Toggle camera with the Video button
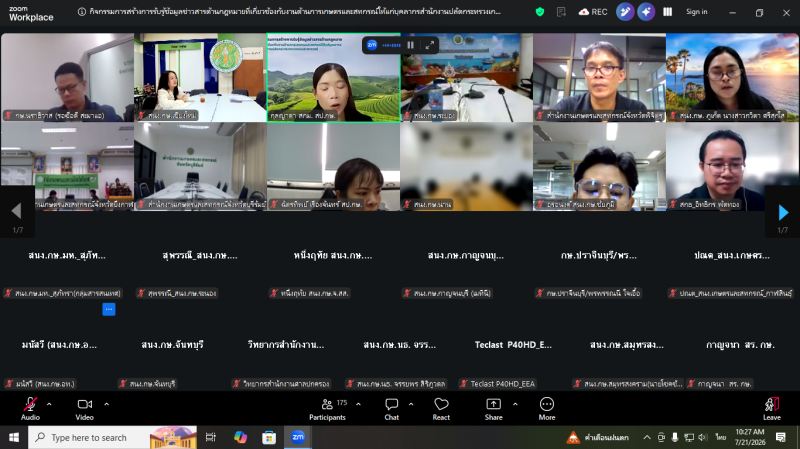The width and height of the screenshot is (800, 449). (85, 409)
